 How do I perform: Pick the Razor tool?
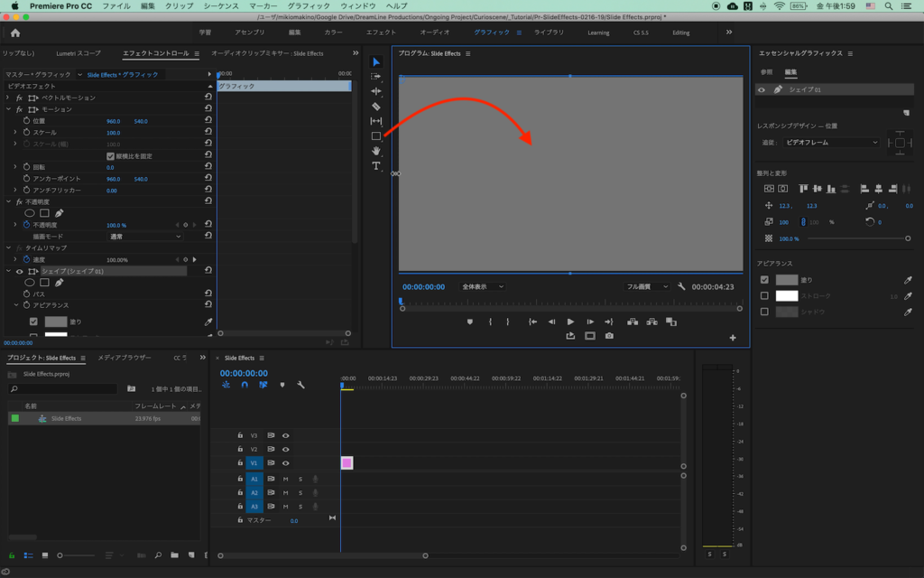376,107
